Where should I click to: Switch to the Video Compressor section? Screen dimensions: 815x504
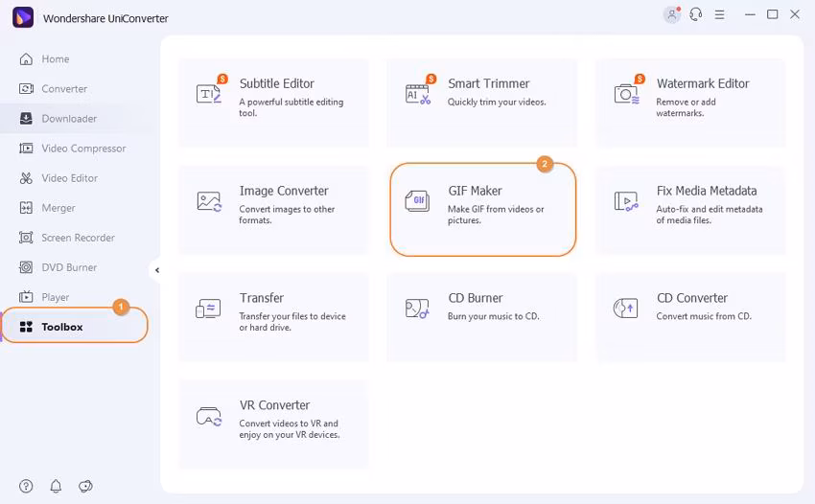click(x=82, y=149)
